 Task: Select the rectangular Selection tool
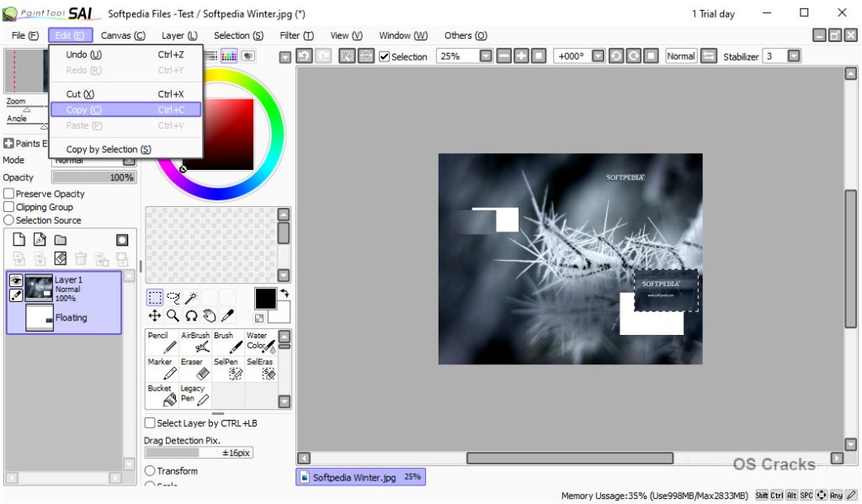[x=155, y=298]
